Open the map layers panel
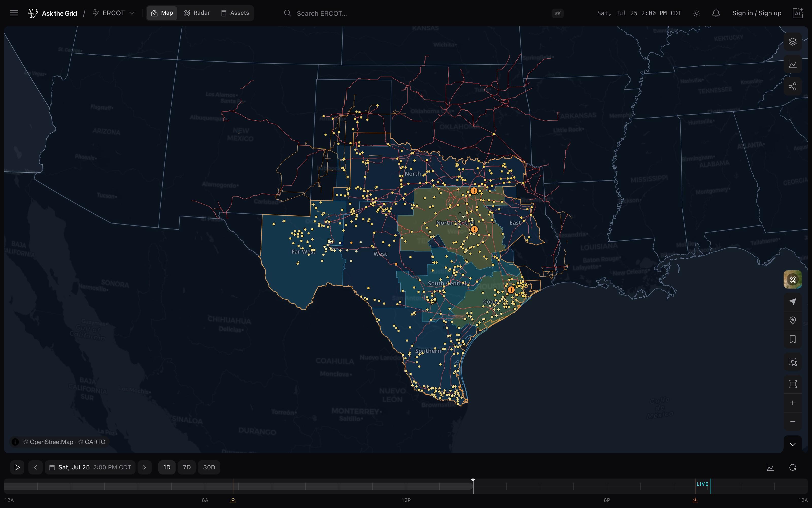This screenshot has height=508, width=812. click(x=792, y=42)
